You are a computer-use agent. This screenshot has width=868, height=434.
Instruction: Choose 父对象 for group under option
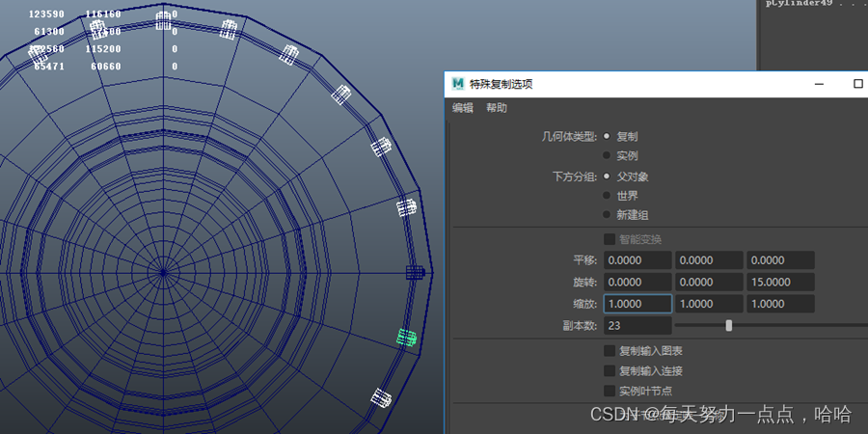point(607,176)
